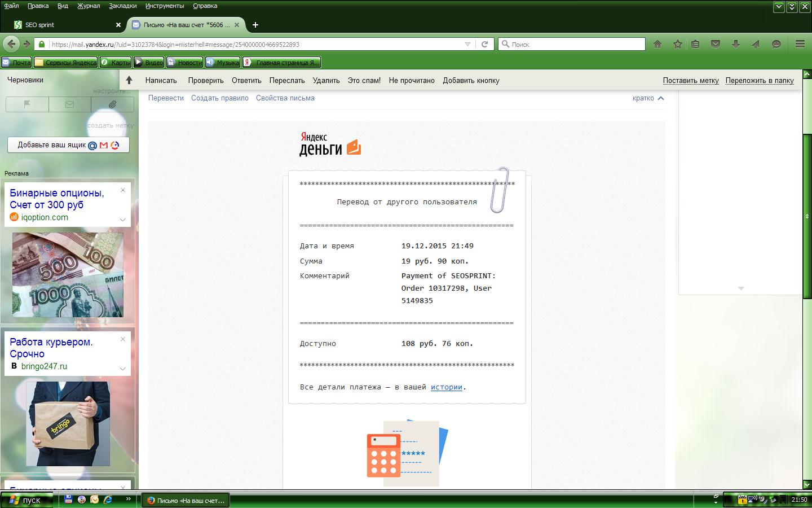Open the Почта bookmark in bookmarks bar
Screen dimensions: 812x508
coord(17,62)
